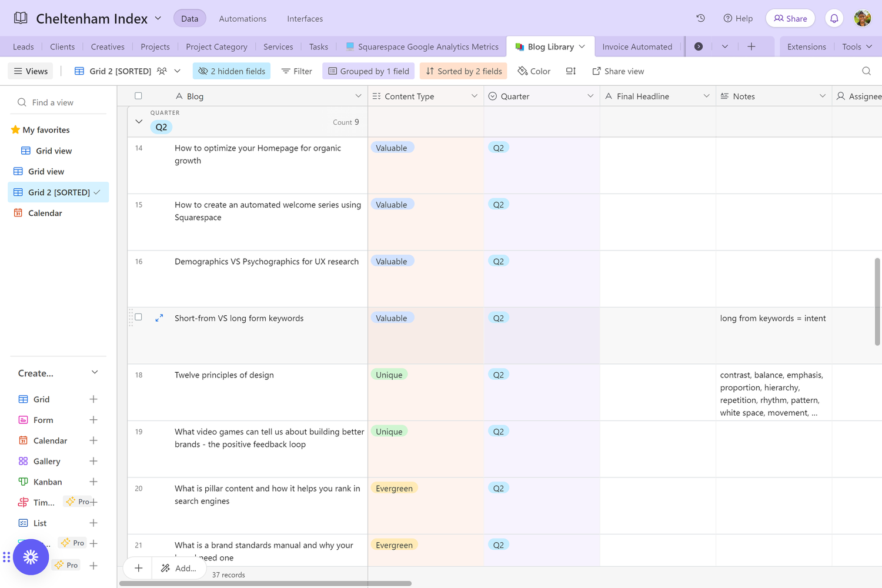The height and width of the screenshot is (588, 882).
Task: Open the Filter panel
Action: [x=296, y=71]
